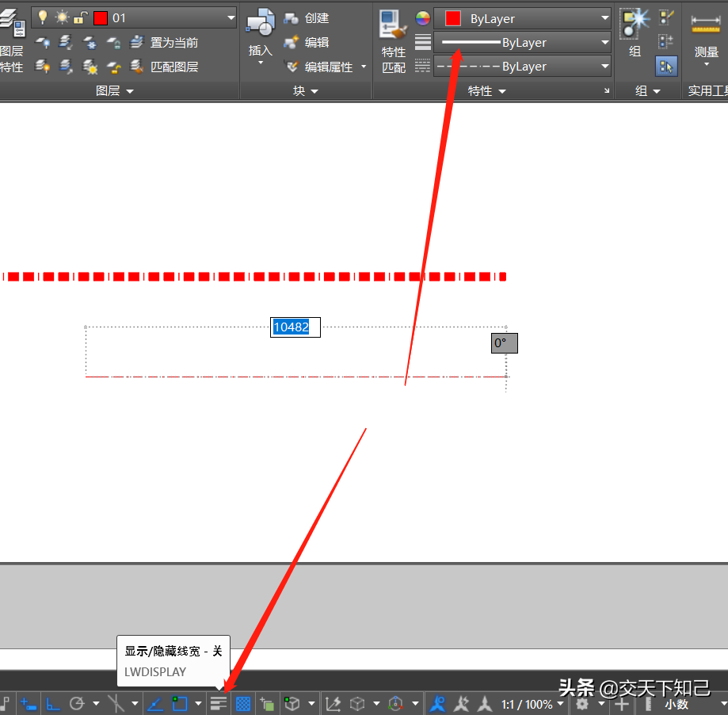
Task: Click Make Current (置为当前) layer button
Action: click(166, 43)
